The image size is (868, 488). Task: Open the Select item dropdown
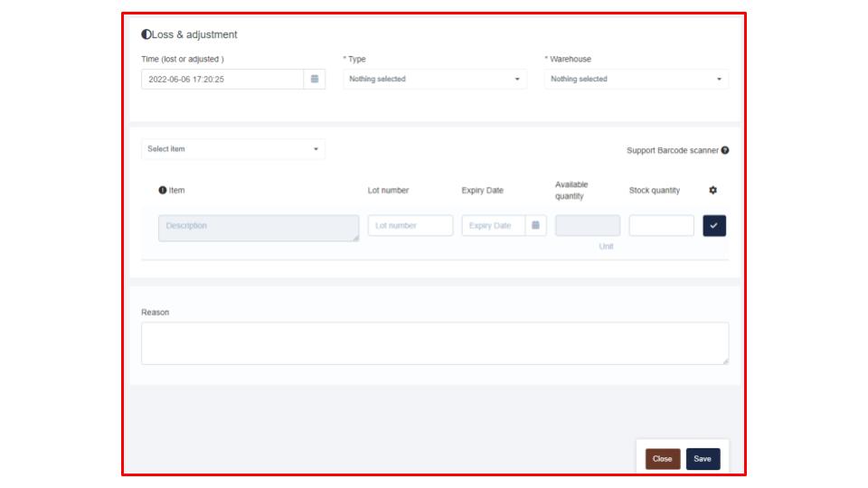click(x=232, y=149)
